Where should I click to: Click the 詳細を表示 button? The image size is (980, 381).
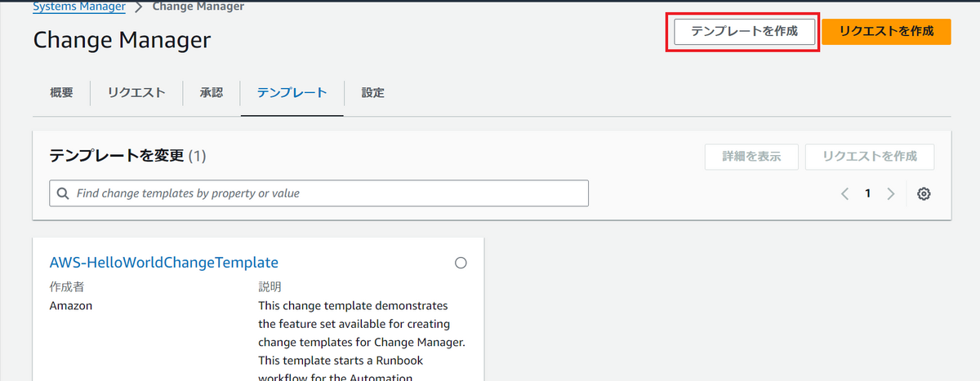(751, 157)
